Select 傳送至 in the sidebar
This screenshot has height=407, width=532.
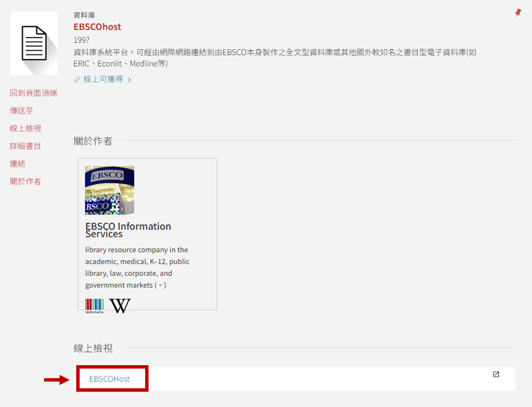21,111
